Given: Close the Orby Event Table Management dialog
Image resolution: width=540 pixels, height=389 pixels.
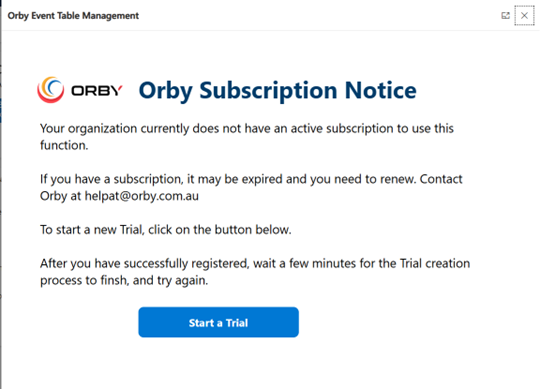Looking at the screenshot, I should tap(524, 15).
